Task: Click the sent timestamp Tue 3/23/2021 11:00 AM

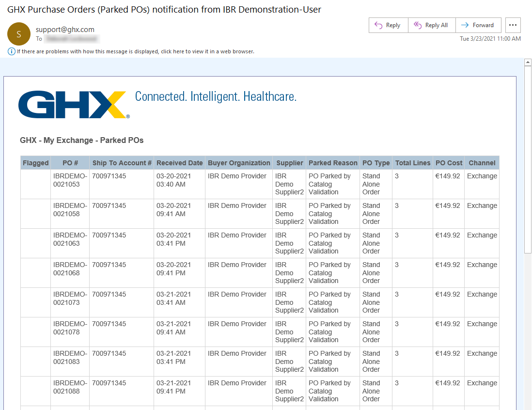Action: click(490, 39)
